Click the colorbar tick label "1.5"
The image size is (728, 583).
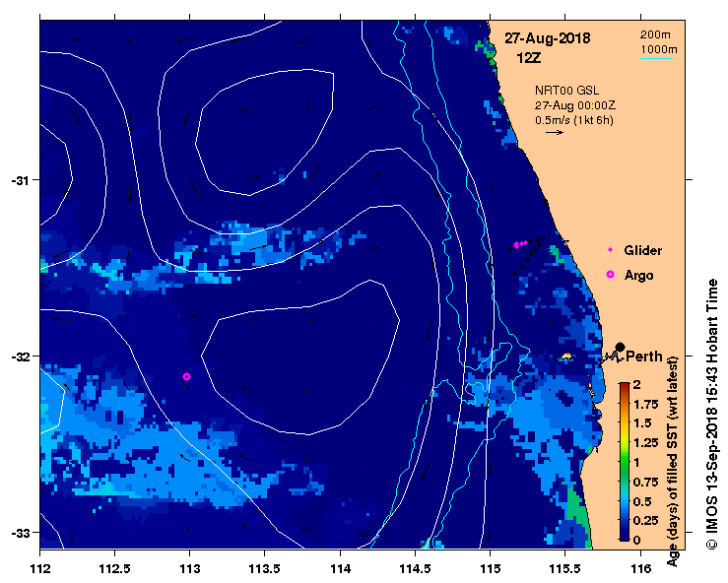pyautogui.click(x=642, y=422)
